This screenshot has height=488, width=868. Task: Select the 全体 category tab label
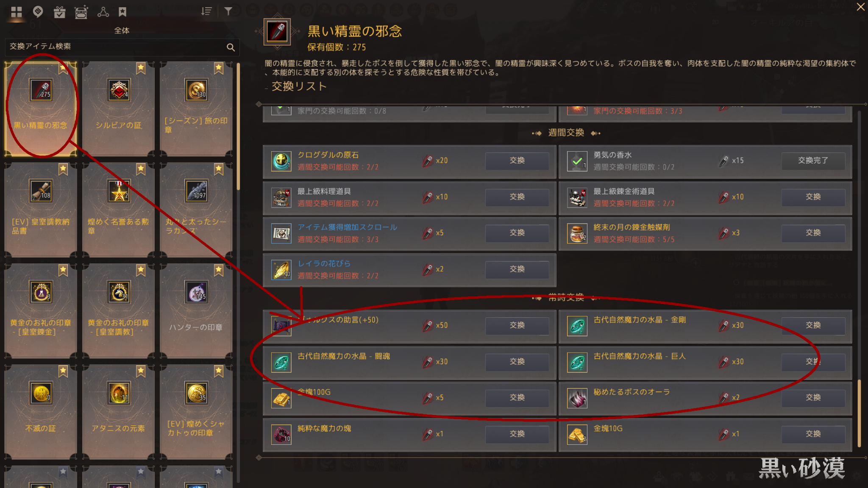pos(122,30)
